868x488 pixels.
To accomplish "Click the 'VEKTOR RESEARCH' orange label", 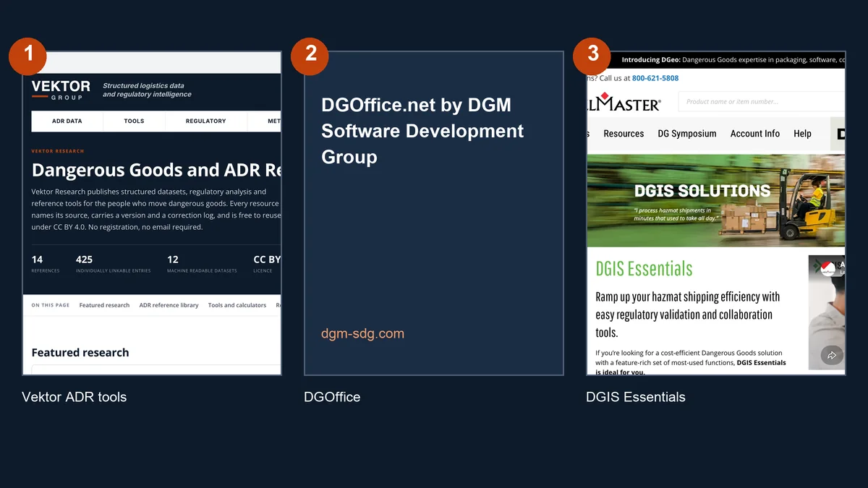I will pyautogui.click(x=58, y=151).
